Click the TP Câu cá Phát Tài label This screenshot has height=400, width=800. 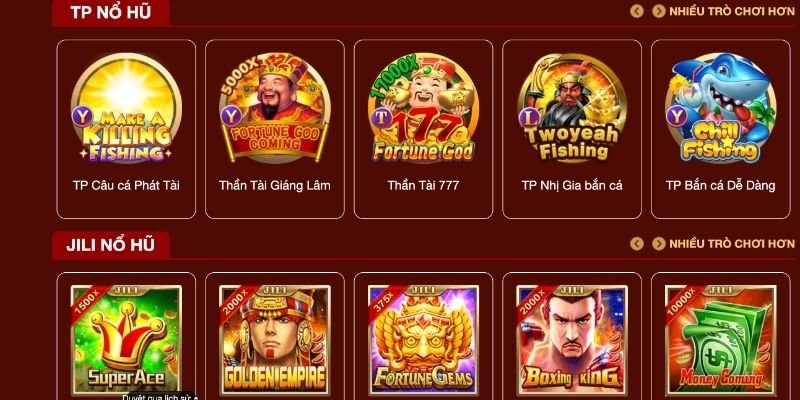click(x=126, y=185)
